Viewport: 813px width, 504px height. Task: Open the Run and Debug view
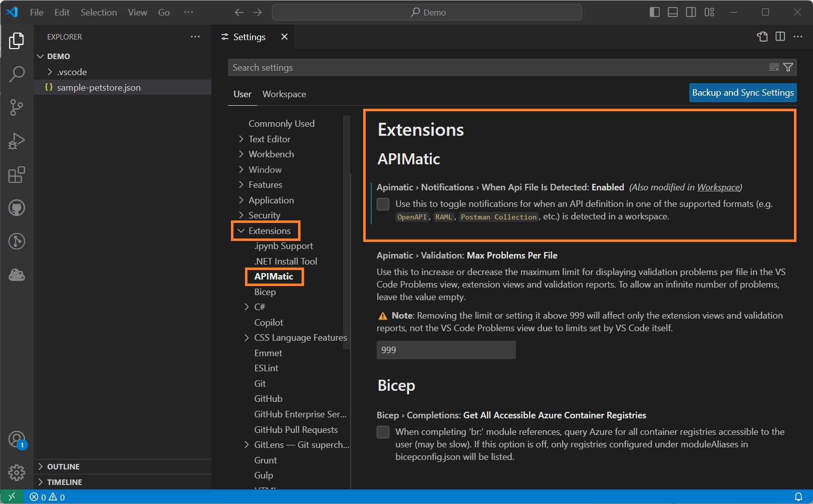[17, 141]
